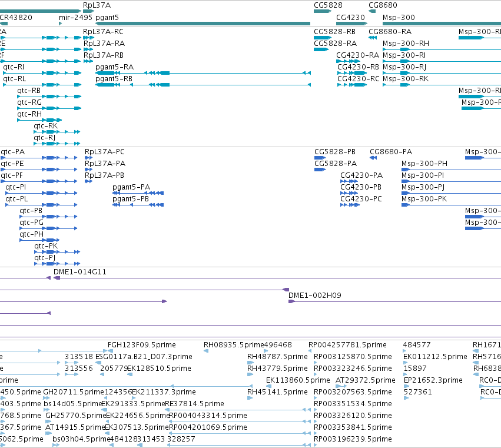This screenshot has width=501, height=448.
Task: Click EST RH45141.5prime
Action: coord(278,391)
